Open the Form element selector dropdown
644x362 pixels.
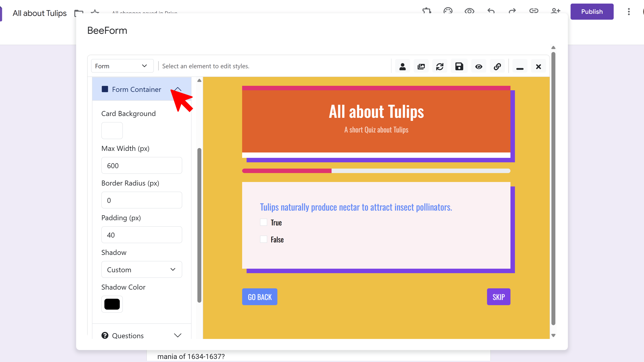coord(122,66)
